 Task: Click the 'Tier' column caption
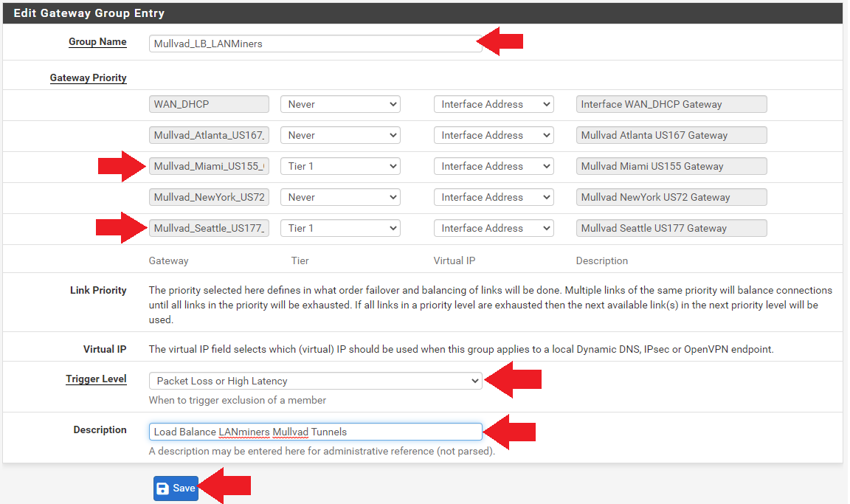(300, 260)
